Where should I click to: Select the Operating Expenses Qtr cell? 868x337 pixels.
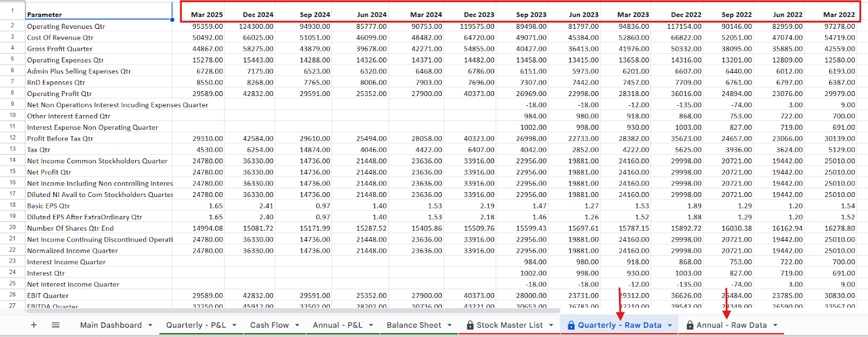pos(99,60)
